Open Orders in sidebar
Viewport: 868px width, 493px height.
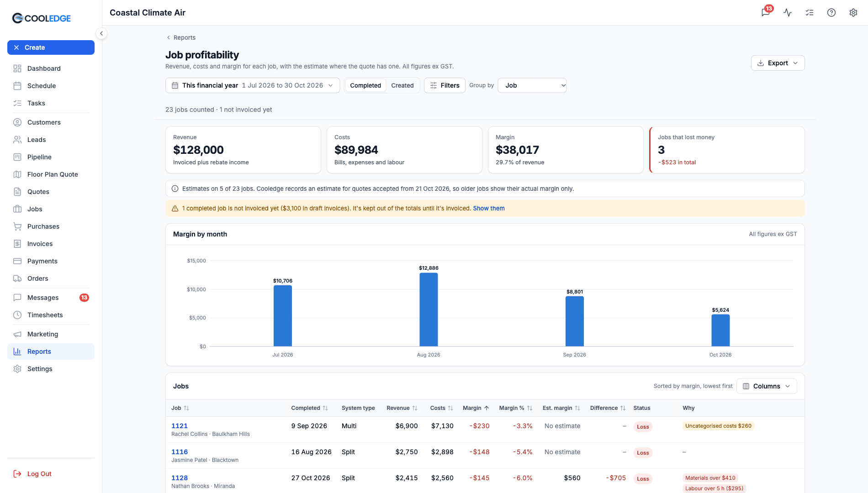(x=51, y=278)
